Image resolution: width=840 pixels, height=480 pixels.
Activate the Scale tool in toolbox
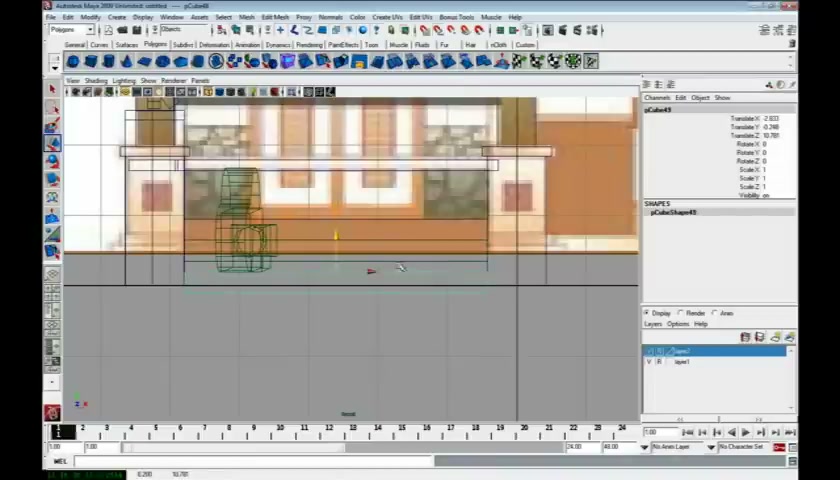52,179
